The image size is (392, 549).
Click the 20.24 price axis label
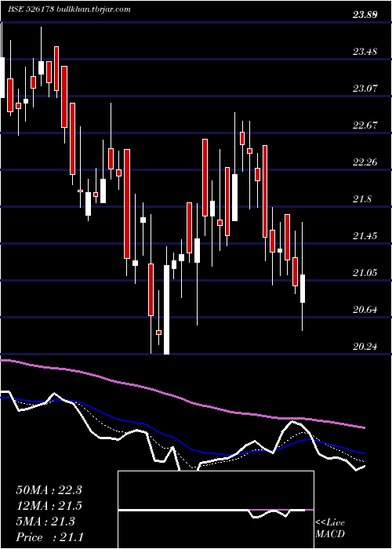(365, 347)
